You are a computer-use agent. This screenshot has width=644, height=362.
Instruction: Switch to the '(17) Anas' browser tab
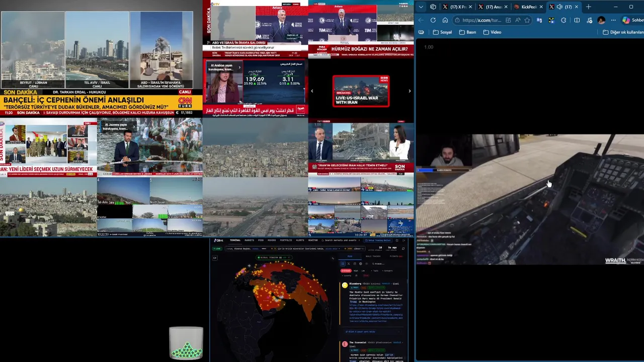(x=493, y=7)
